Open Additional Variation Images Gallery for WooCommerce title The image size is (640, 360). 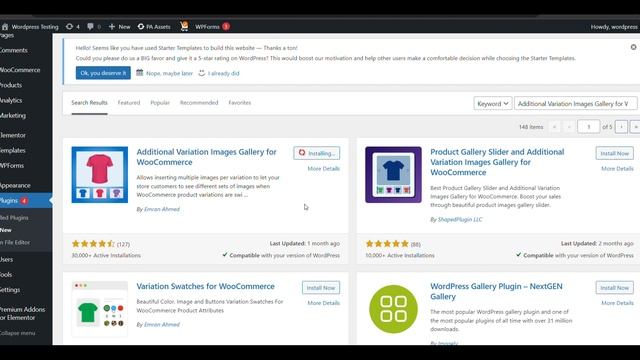coord(207,157)
